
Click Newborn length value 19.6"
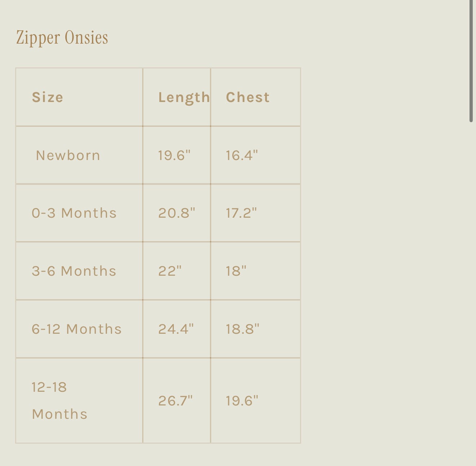[x=174, y=155]
